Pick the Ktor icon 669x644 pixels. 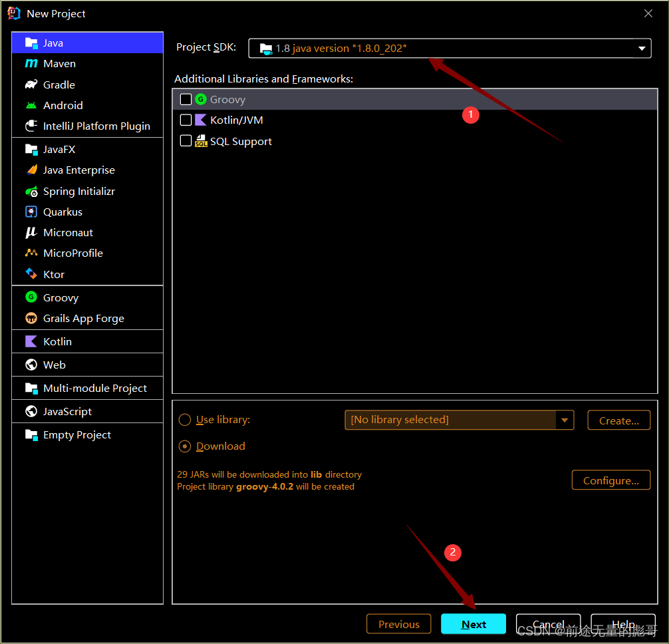(x=31, y=273)
